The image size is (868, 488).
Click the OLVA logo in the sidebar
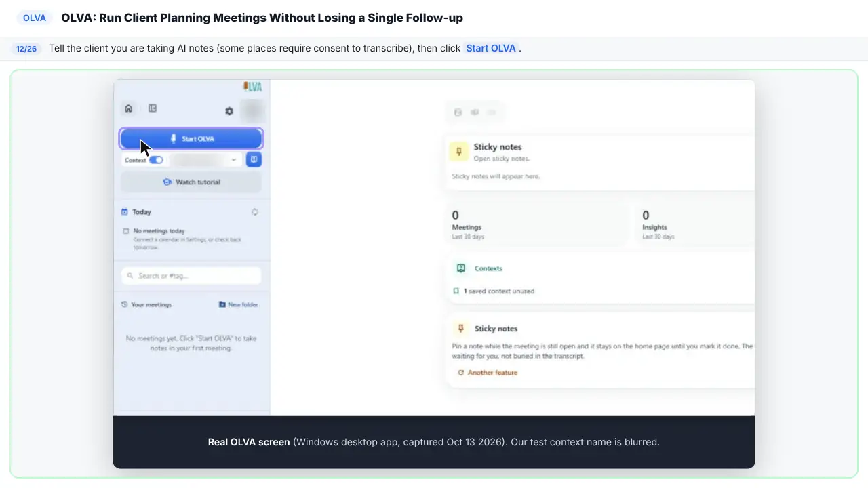[252, 86]
